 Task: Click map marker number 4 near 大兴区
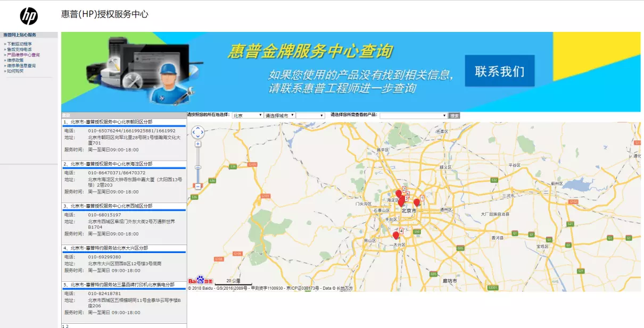396,235
